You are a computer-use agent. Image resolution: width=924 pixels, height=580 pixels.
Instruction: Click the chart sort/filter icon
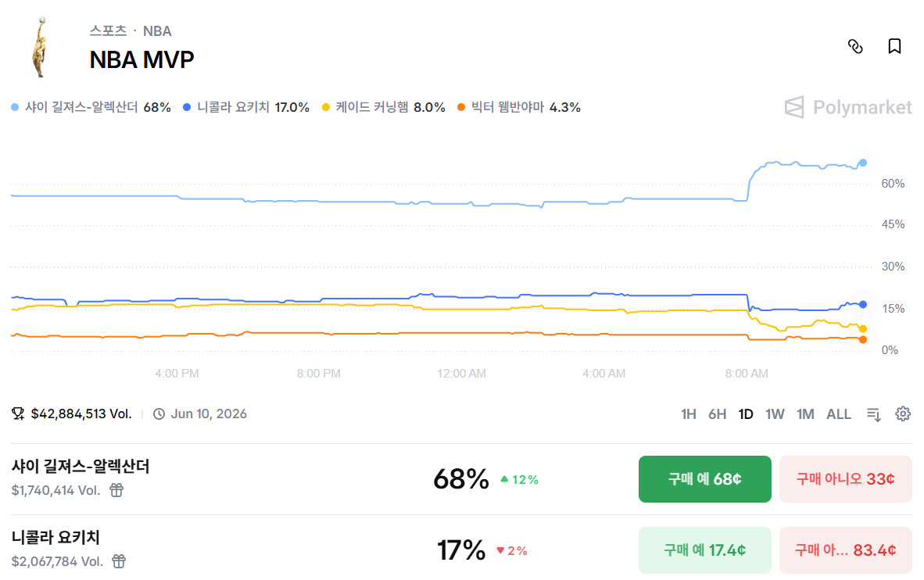(x=874, y=414)
